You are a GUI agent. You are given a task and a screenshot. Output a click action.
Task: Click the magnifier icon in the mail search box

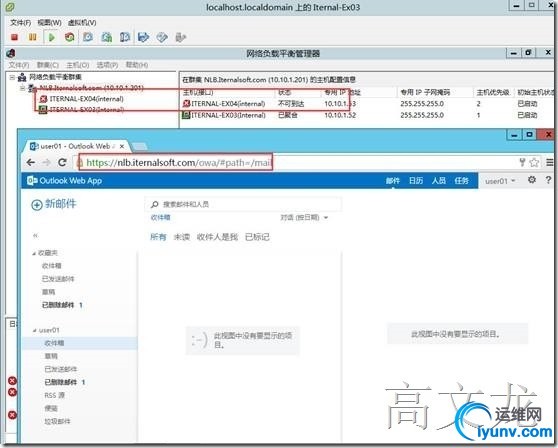click(154, 204)
